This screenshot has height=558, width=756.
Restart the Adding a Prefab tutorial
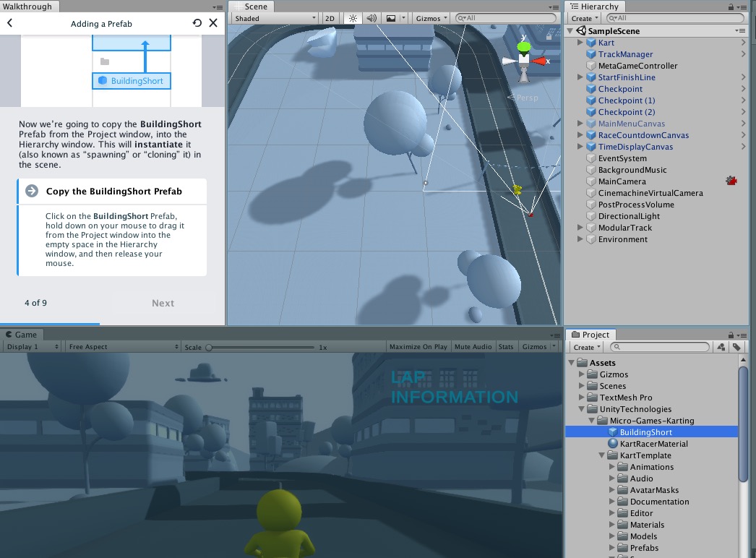pyautogui.click(x=197, y=23)
